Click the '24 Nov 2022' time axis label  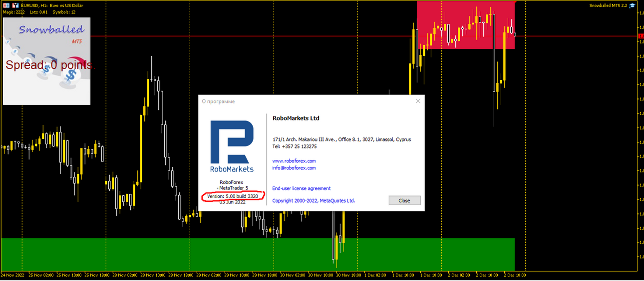[12, 275]
